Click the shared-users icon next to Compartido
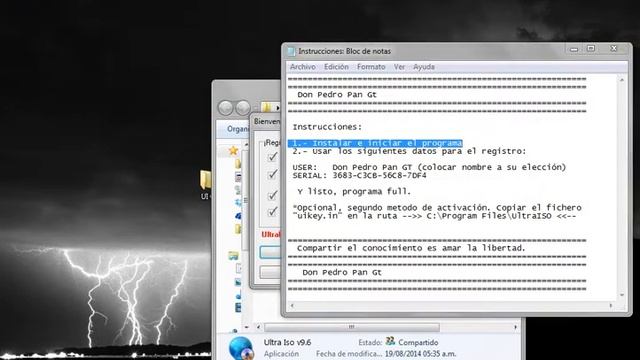Screen dimensions: 640x360 tap(391, 341)
